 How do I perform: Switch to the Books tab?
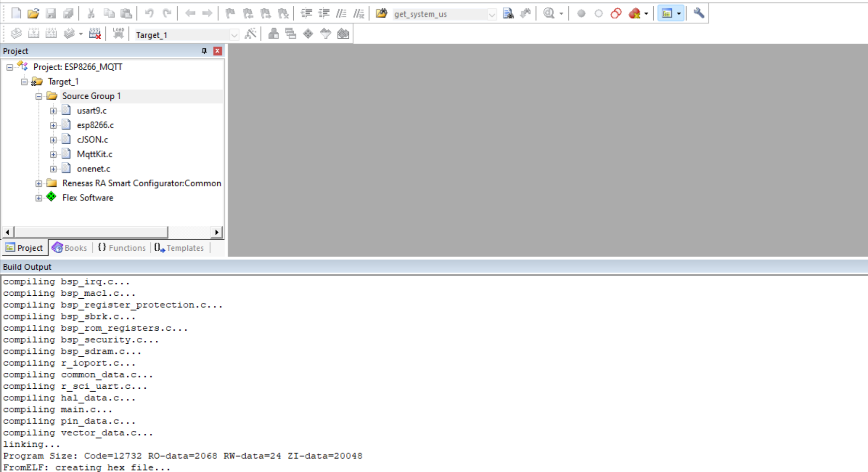tap(70, 248)
